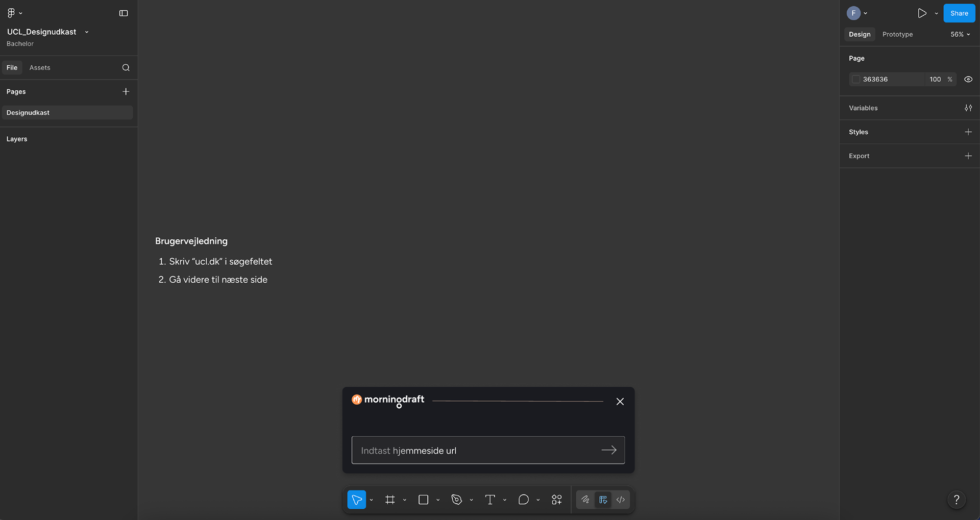Click the Indtast hjemmeside url input field
This screenshot has width=980, height=520.
(488, 450)
